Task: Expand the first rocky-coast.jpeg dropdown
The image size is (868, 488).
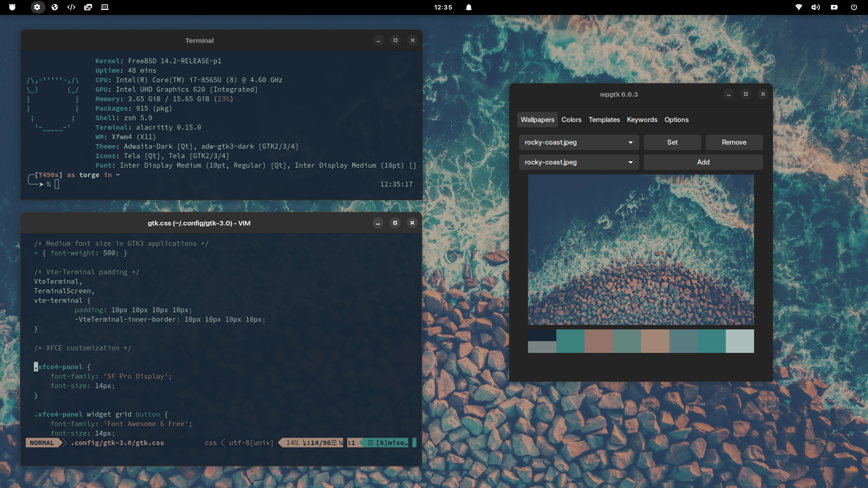Action: tap(579, 142)
